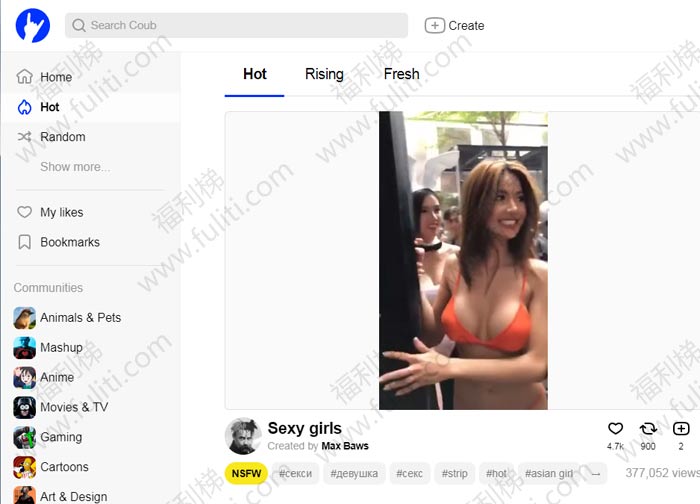Click the recoub arrows icon
This screenshot has width=700, height=504.
tap(648, 429)
